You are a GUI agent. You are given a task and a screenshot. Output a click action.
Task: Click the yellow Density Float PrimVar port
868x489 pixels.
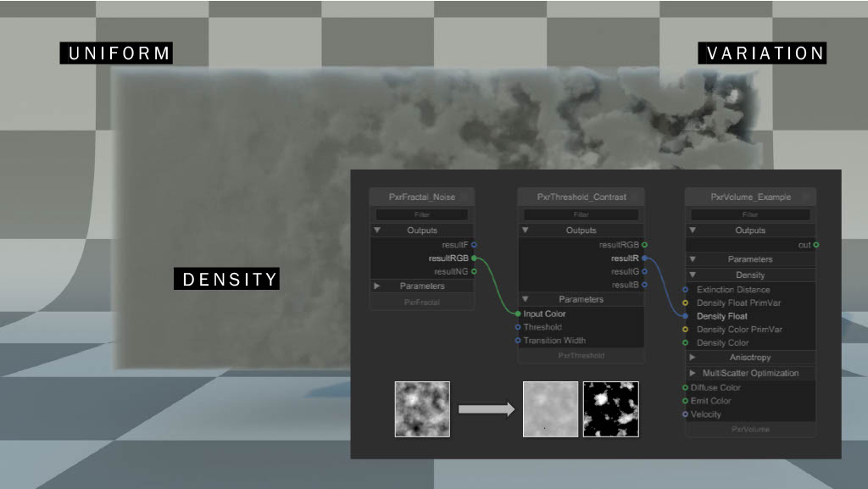(685, 303)
